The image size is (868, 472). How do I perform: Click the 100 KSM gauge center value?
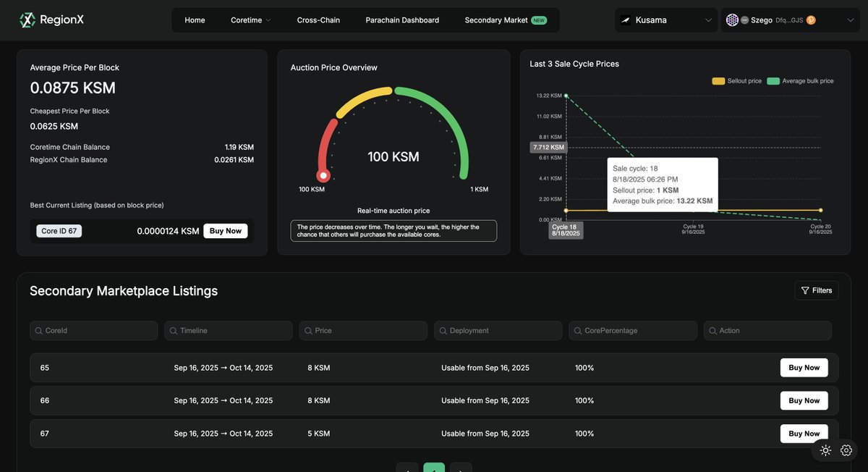393,156
